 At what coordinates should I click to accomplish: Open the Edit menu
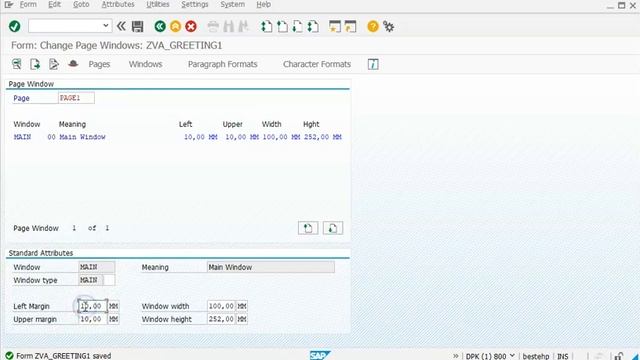(54, 4)
